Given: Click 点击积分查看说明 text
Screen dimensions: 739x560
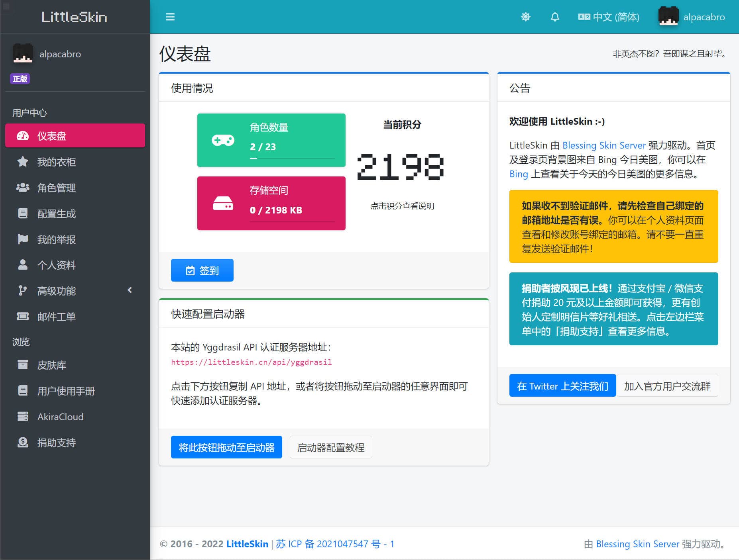Looking at the screenshot, I should (402, 206).
